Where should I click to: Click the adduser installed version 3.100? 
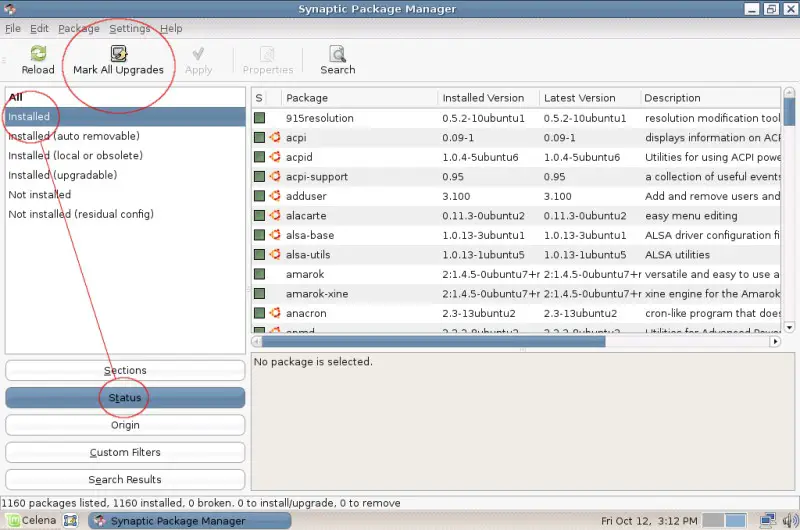[456, 196]
